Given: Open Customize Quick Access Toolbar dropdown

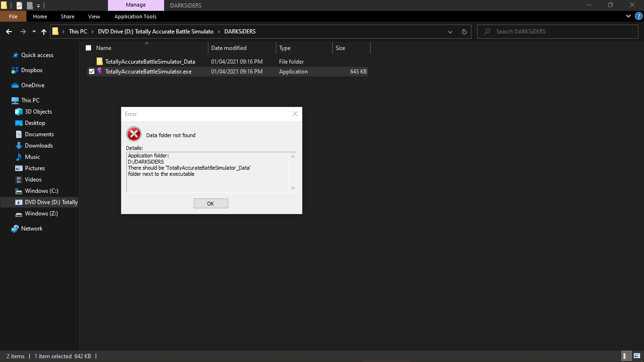Looking at the screenshot, I should (39, 6).
